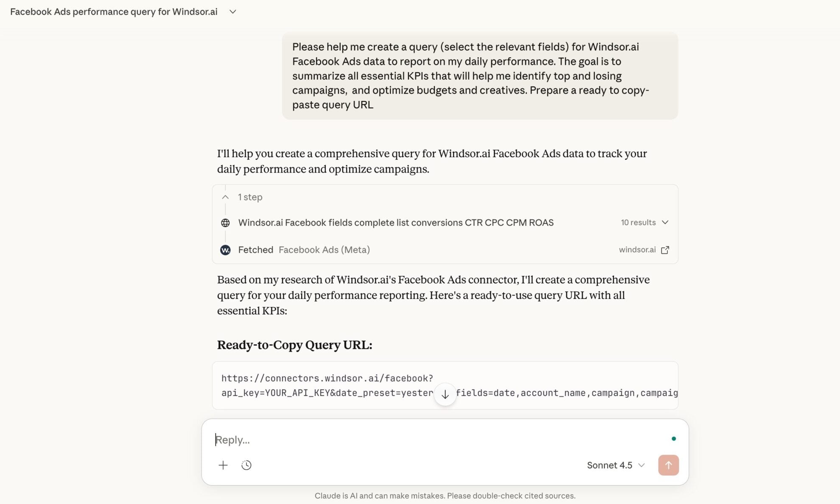Image resolution: width=840 pixels, height=504 pixels.
Task: Click the user prompt message bubble
Action: pos(480,76)
